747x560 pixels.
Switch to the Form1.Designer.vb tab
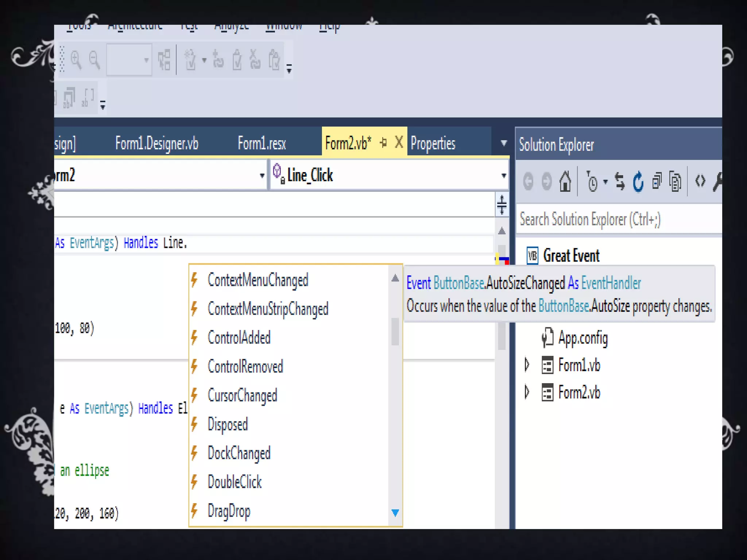coord(156,143)
